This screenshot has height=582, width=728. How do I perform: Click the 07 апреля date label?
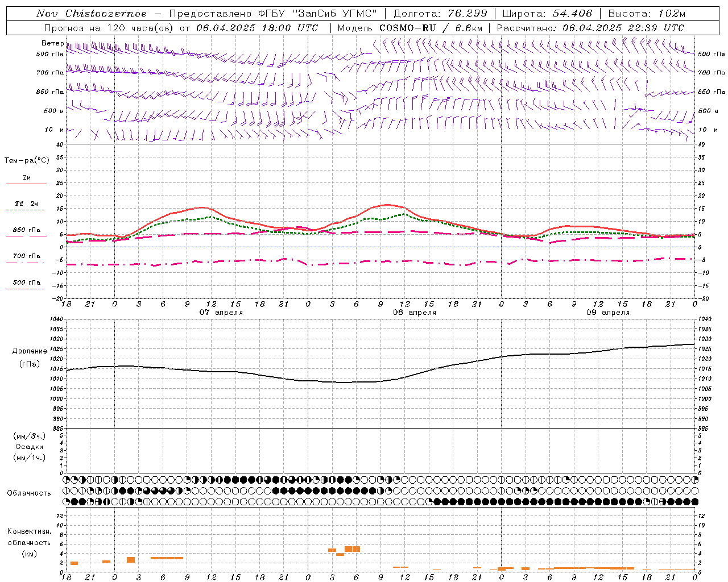click(x=221, y=313)
